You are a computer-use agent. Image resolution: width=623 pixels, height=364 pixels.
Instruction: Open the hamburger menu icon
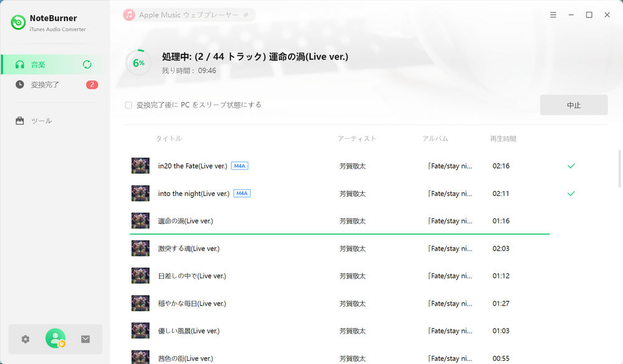coord(553,14)
